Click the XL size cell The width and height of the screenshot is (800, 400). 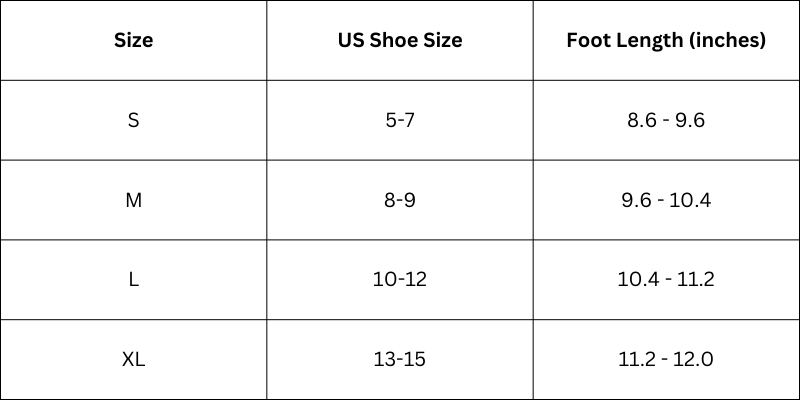point(133,360)
